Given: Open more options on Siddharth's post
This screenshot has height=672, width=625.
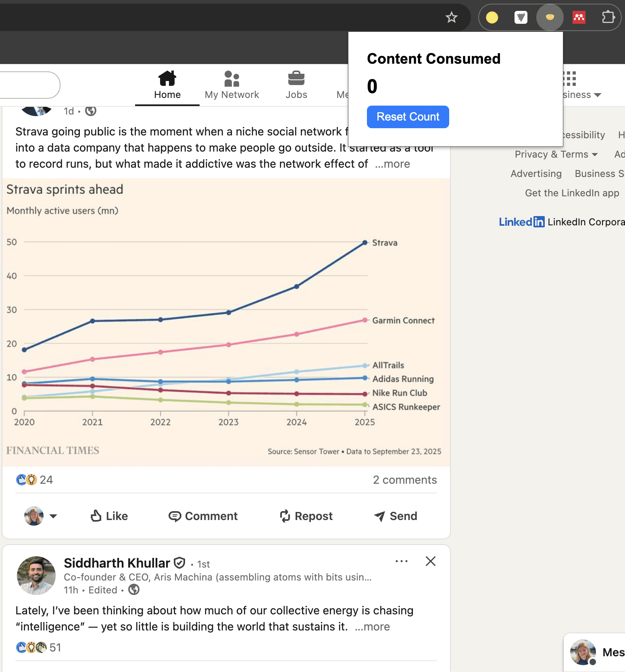Looking at the screenshot, I should point(402,561).
